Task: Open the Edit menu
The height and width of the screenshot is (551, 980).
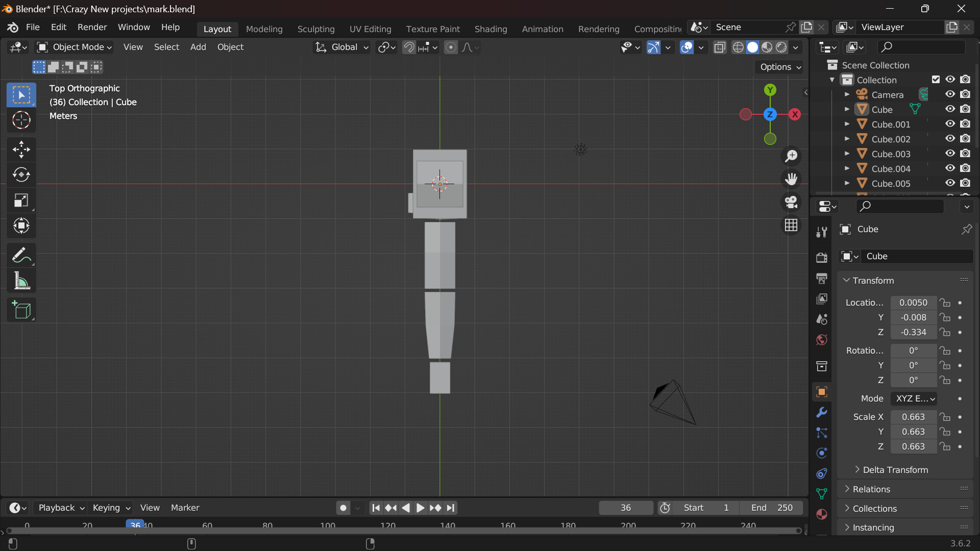Action: [x=58, y=27]
